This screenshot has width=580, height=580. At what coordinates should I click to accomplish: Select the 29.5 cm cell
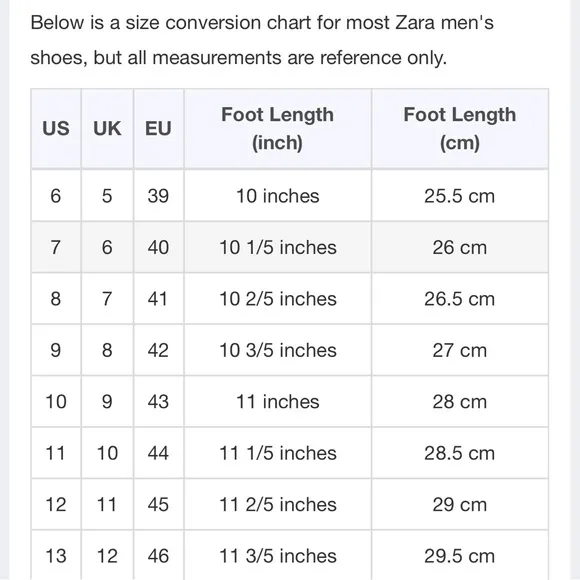tap(460, 555)
